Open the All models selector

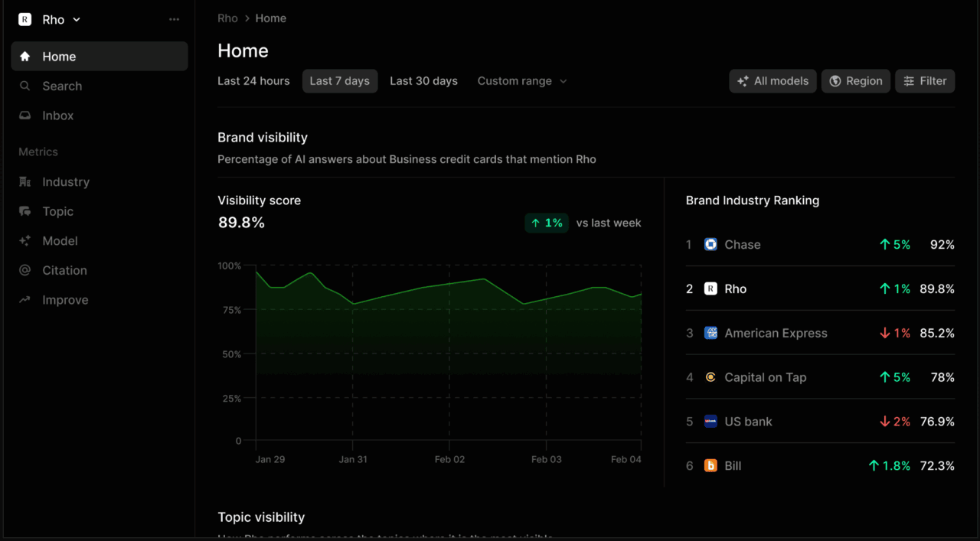coord(773,81)
